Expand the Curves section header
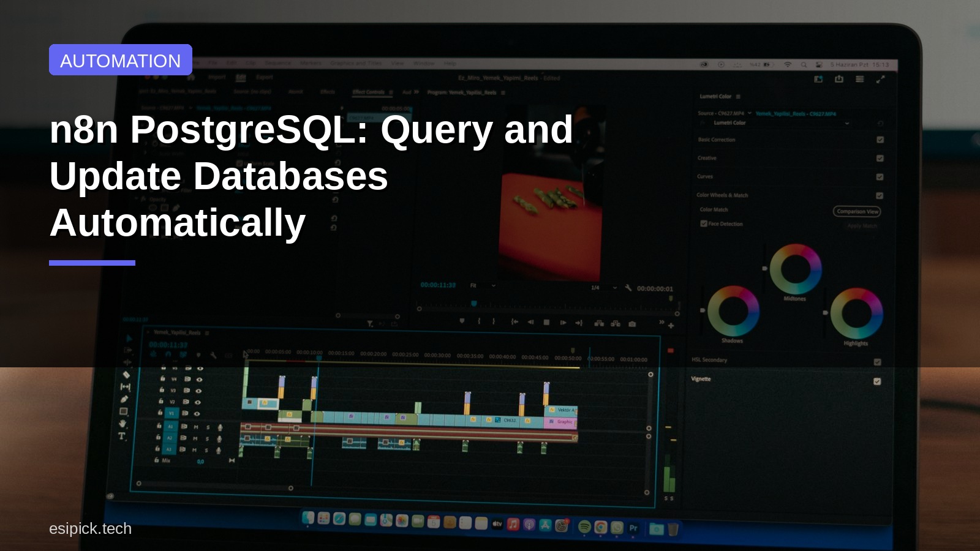This screenshot has height=551, width=980. (705, 176)
